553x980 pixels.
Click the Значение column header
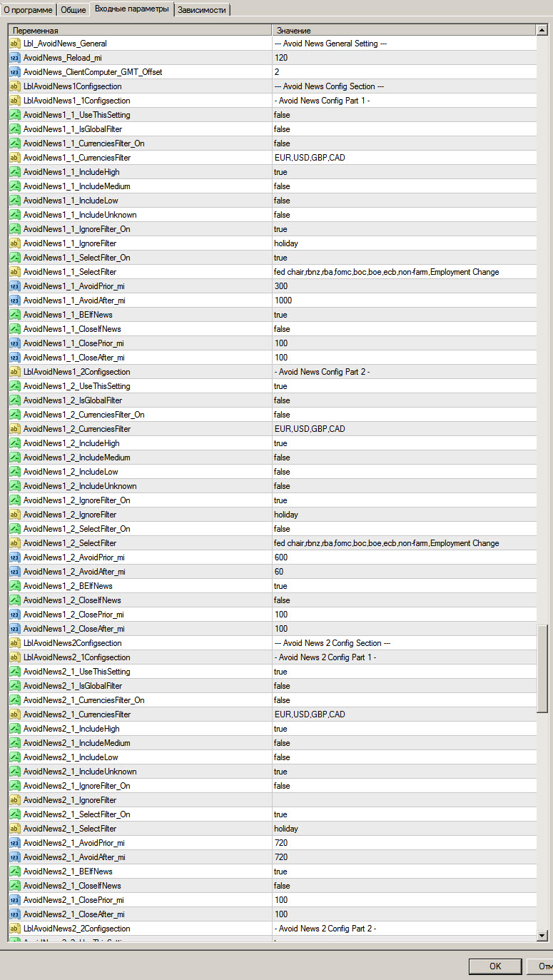404,31
